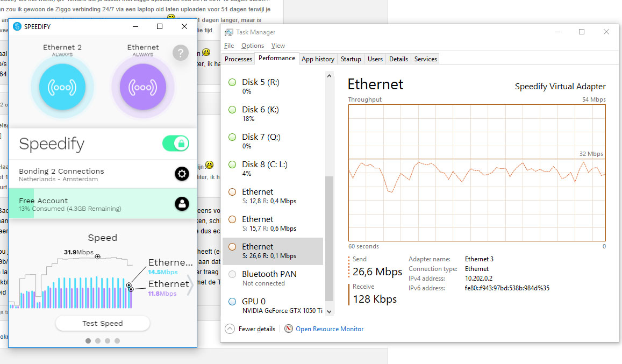Click the Receive 128 Kbps value
The width and height of the screenshot is (622, 364).
(375, 299)
